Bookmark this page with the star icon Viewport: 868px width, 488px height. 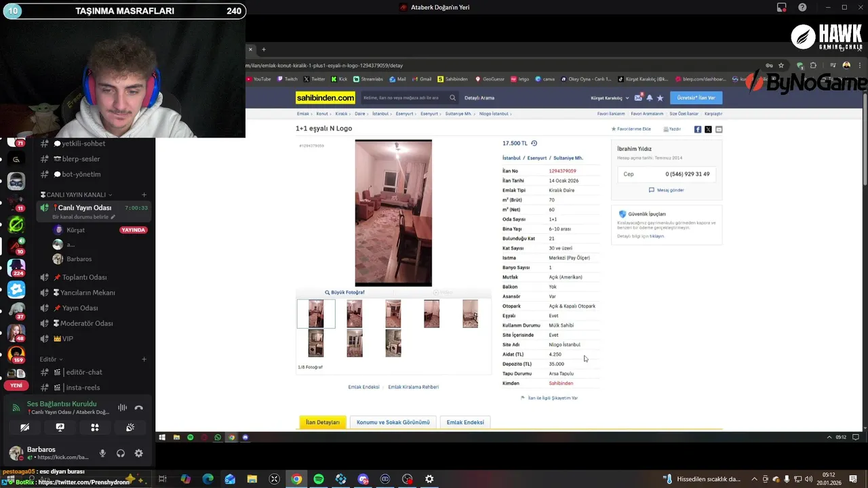pyautogui.click(x=781, y=65)
